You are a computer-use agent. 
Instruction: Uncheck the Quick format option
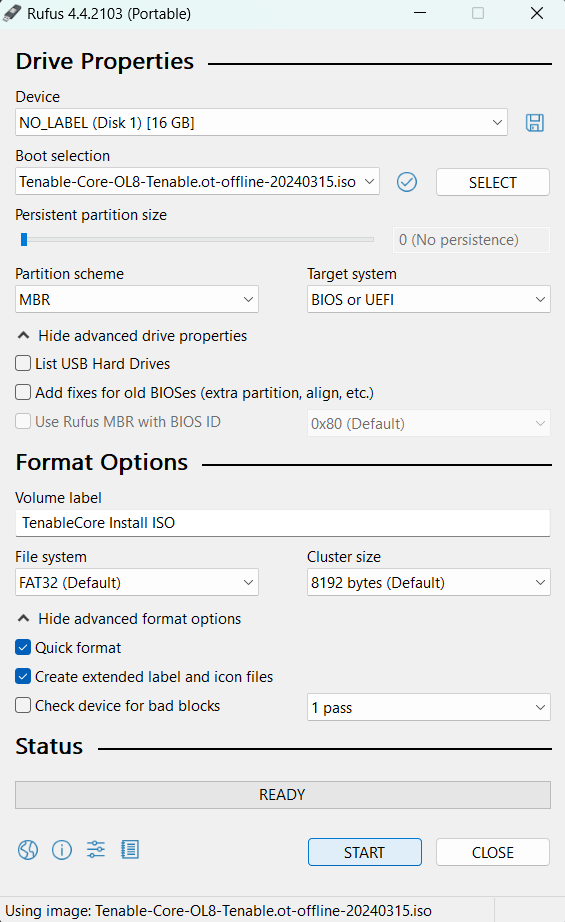23,647
